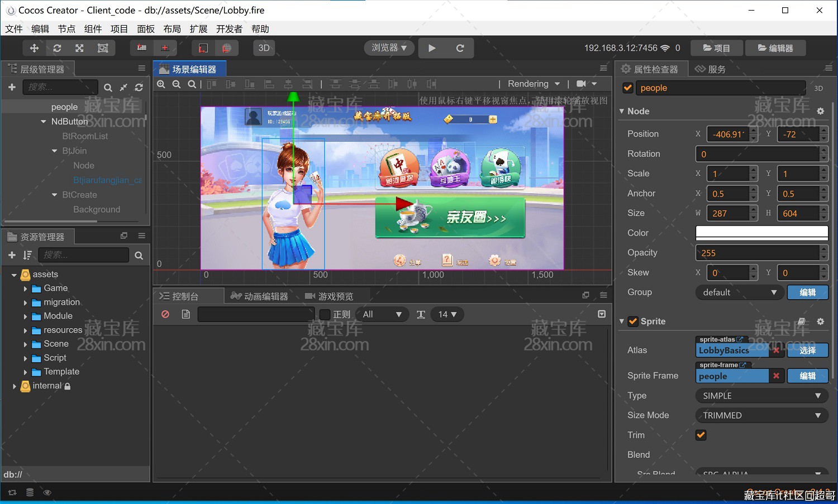Zoom out the scene view
The width and height of the screenshot is (838, 504).
point(177,84)
